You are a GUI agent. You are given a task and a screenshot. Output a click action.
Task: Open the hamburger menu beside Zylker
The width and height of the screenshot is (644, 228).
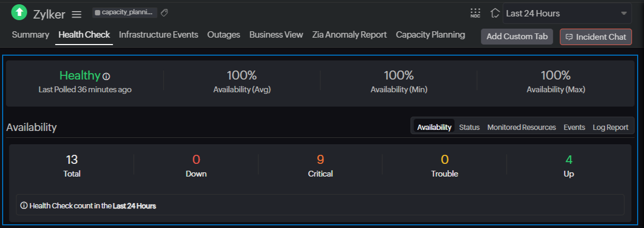click(77, 14)
